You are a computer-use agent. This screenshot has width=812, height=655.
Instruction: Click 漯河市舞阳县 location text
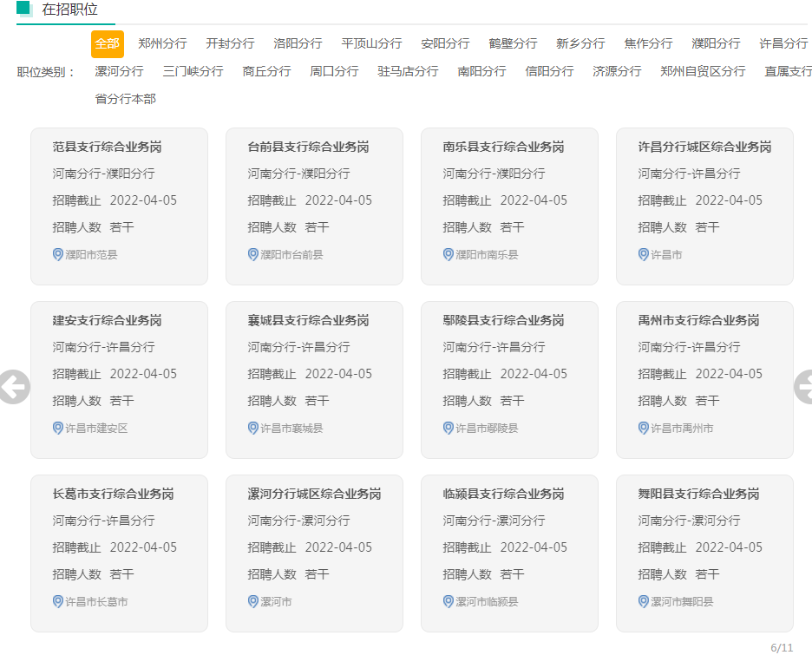(x=682, y=602)
